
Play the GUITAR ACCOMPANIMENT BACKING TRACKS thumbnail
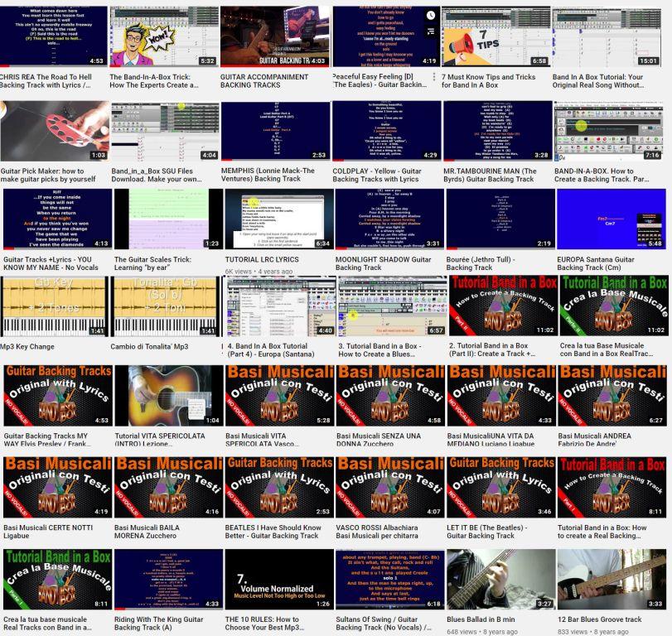coord(275,36)
